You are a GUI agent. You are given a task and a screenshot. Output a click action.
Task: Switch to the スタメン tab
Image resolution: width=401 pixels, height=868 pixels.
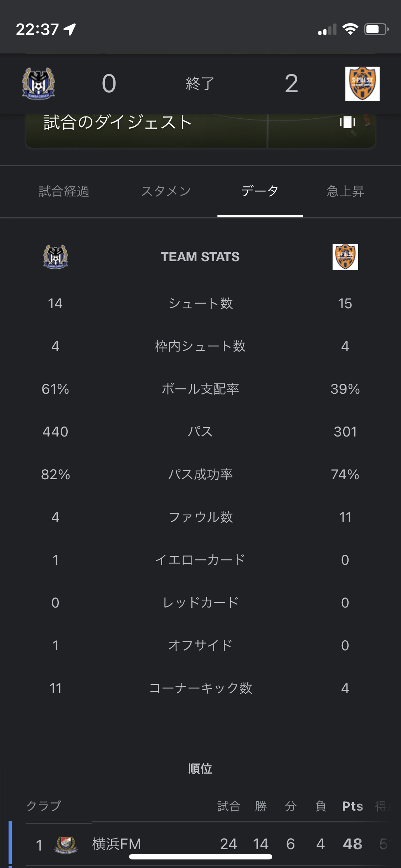coord(166,191)
